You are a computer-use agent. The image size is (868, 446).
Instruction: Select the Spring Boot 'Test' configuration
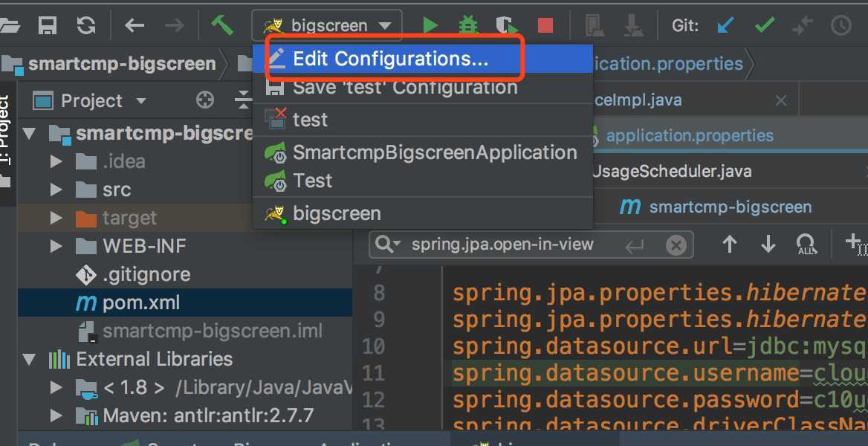tap(423, 181)
